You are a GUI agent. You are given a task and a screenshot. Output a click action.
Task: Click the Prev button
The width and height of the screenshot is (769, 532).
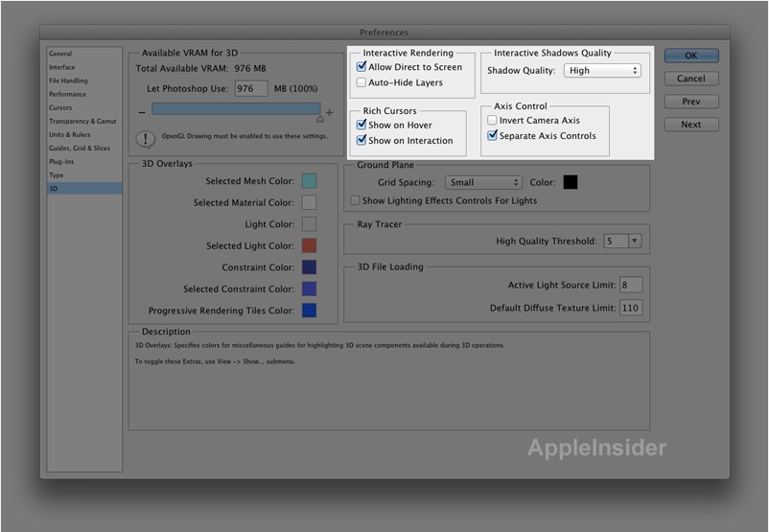click(x=691, y=102)
